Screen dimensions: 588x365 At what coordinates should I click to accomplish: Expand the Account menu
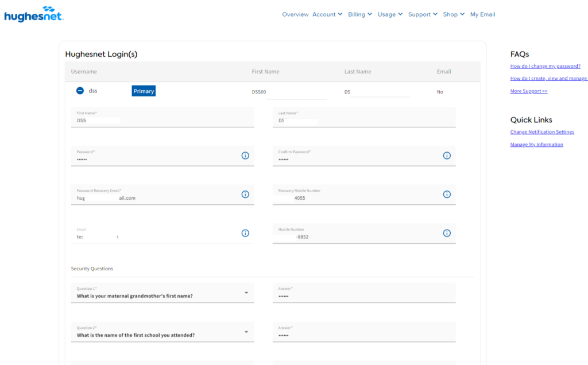click(x=327, y=14)
